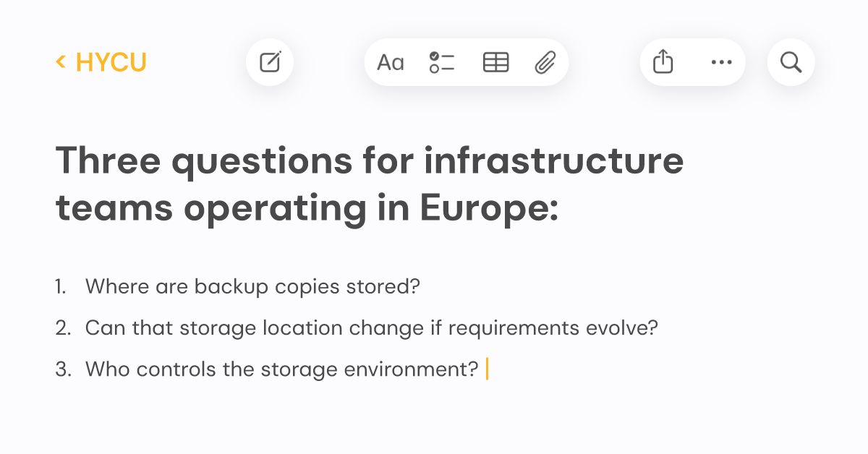
Task: Click "Where are backup copies stored?" line
Action: 252,286
